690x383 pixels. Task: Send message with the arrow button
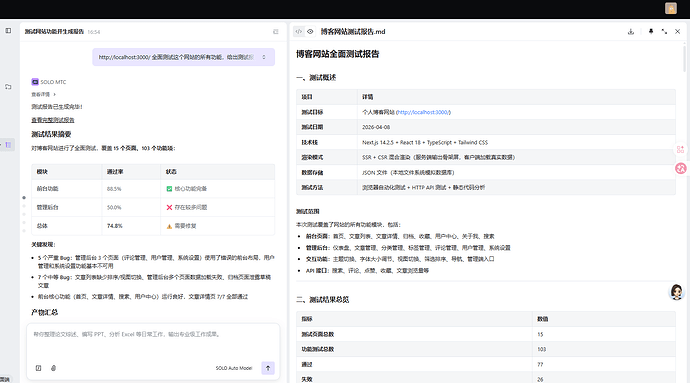[268, 368]
